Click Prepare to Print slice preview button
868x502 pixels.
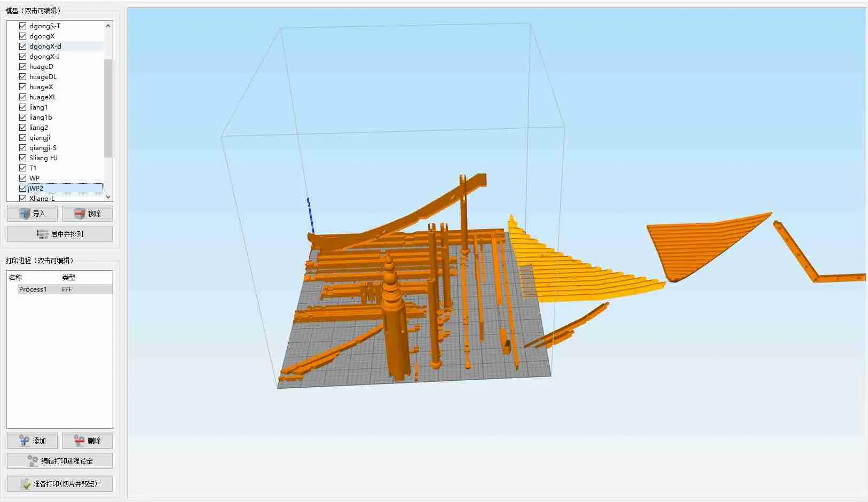click(x=60, y=484)
